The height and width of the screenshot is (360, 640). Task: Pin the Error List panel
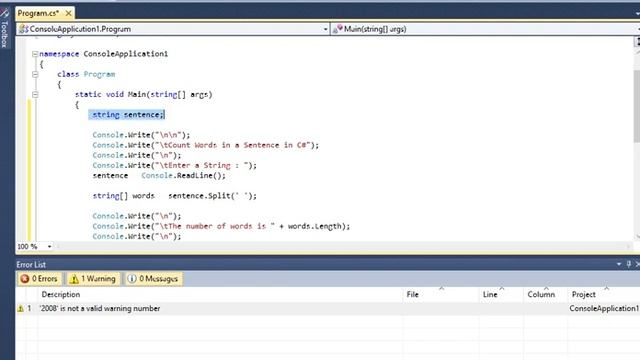click(x=629, y=264)
